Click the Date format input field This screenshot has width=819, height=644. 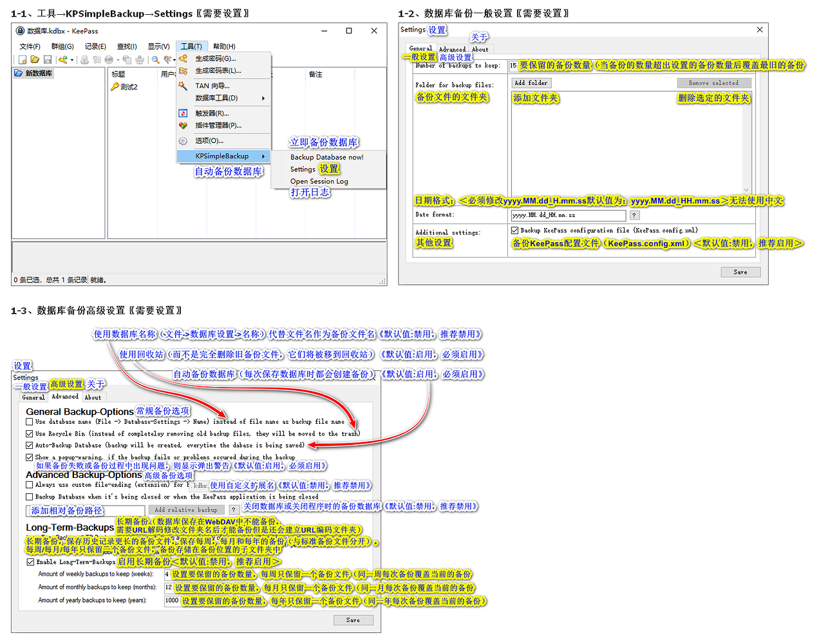click(x=568, y=215)
